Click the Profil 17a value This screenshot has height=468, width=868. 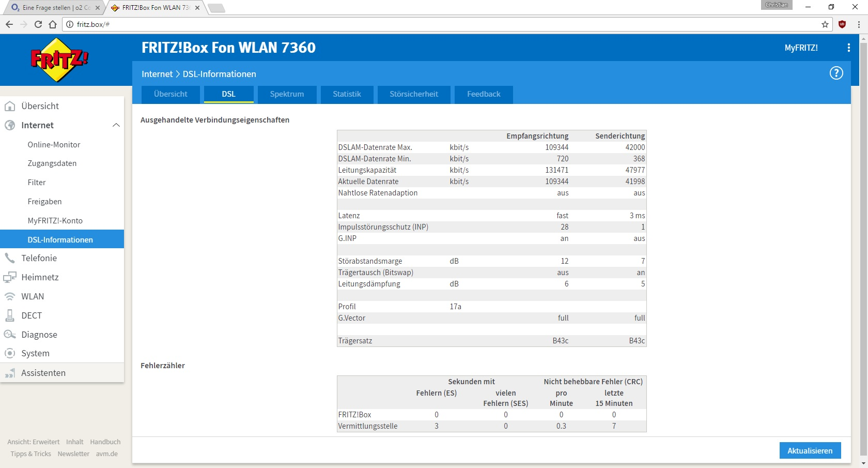coord(455,307)
